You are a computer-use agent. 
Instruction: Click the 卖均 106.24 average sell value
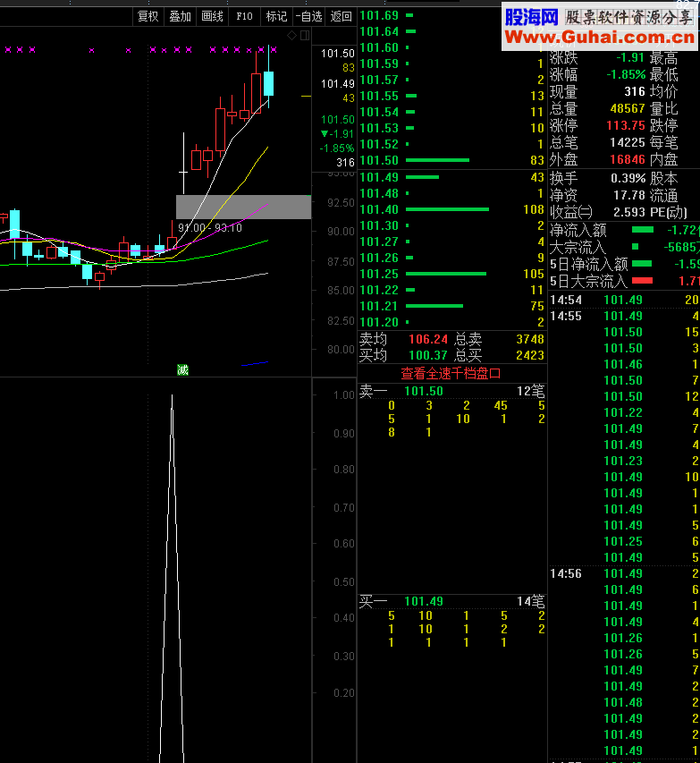coord(428,339)
